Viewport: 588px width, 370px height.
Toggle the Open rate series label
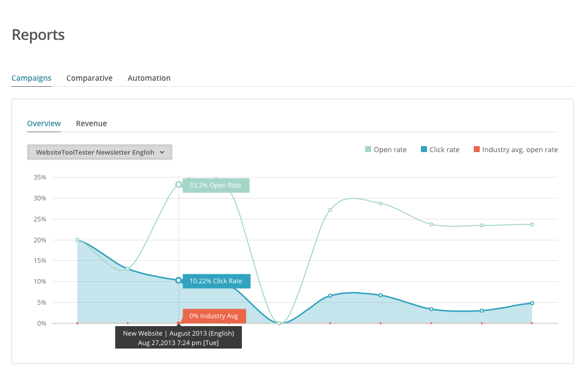[390, 150]
